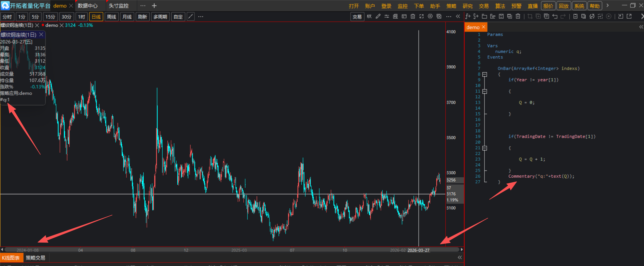Collapse code block at line 21
This screenshot has height=266, width=644.
pos(485,148)
